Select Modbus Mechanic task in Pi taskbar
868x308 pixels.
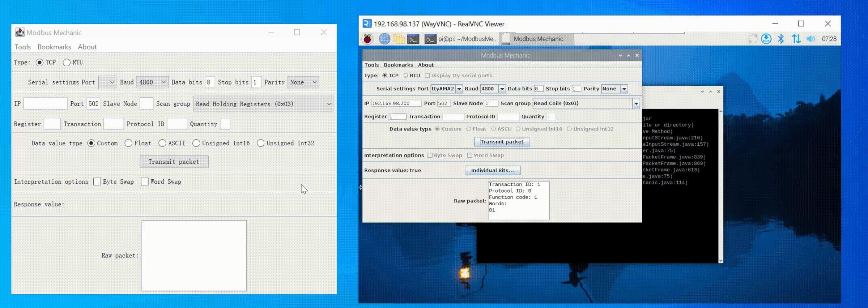(537, 39)
